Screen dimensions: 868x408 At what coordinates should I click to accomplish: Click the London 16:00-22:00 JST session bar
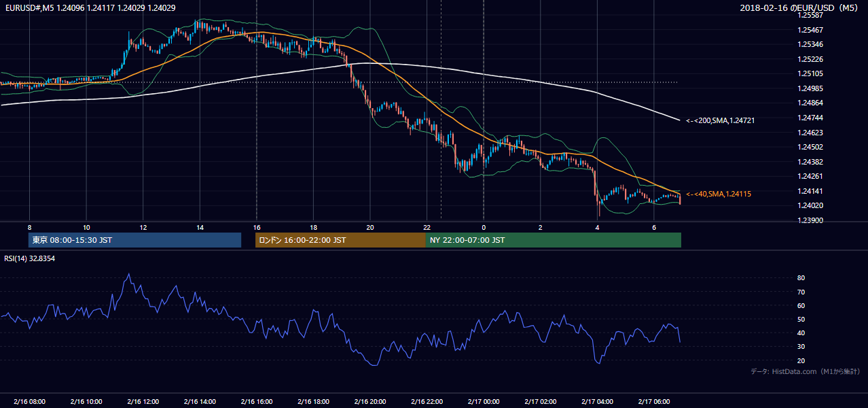tap(340, 240)
